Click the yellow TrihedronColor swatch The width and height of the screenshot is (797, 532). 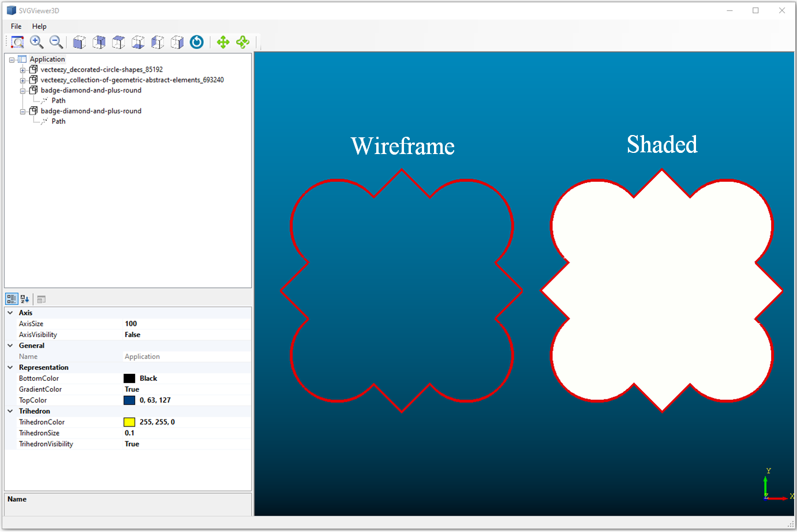click(129, 422)
